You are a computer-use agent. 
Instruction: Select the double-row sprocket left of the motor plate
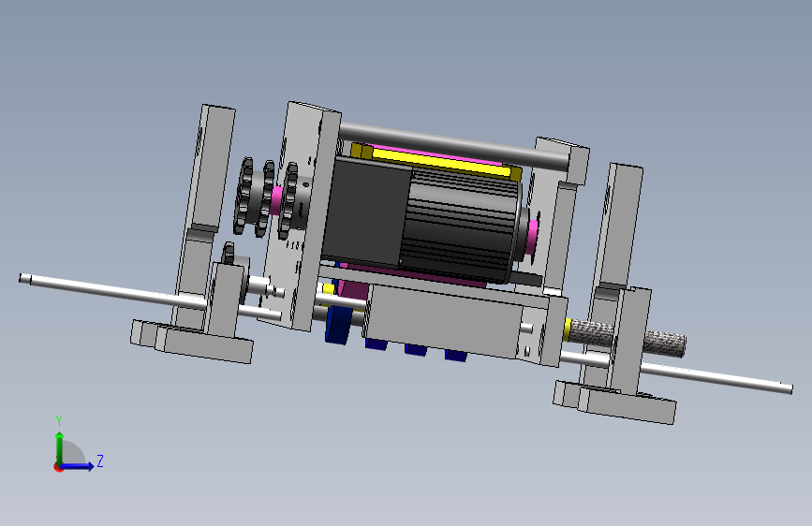point(254,197)
